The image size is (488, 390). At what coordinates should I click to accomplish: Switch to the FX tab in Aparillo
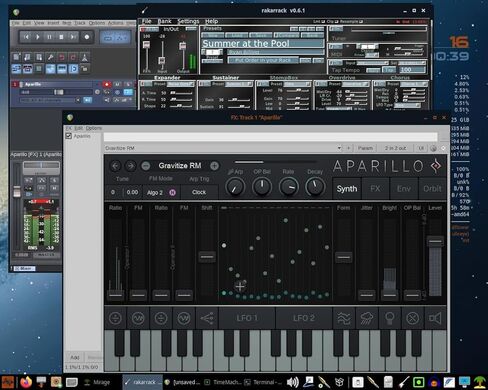[375, 189]
